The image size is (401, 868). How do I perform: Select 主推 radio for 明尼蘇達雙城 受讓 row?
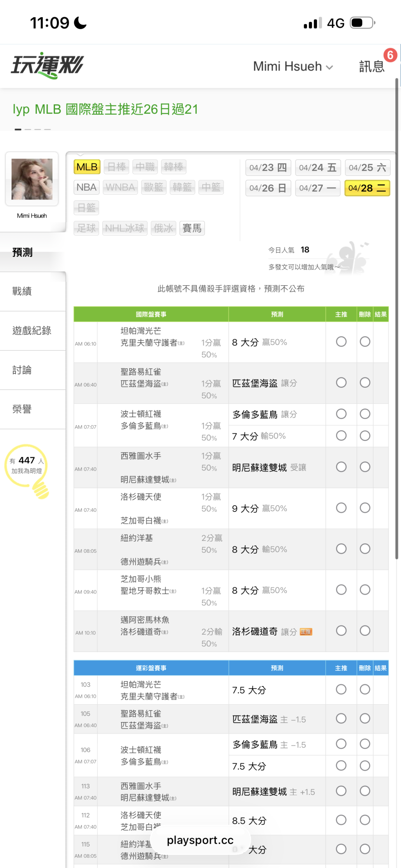[x=341, y=467]
